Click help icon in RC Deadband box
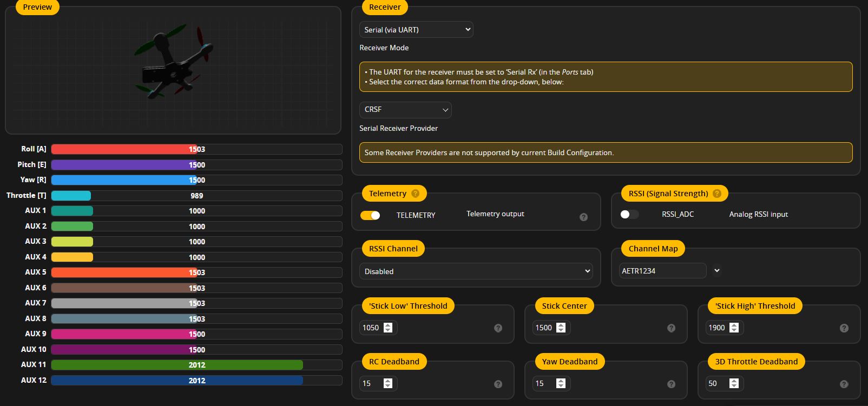 pyautogui.click(x=498, y=384)
